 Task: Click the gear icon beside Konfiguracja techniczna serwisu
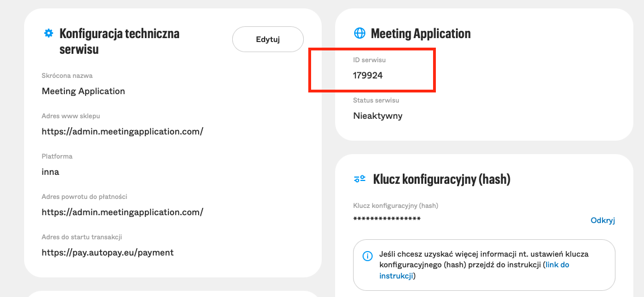click(x=49, y=33)
